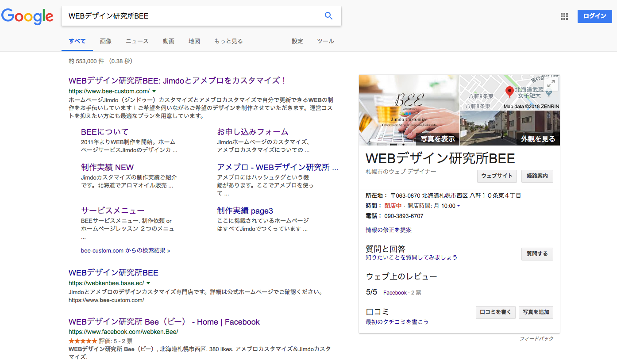Click the blue search magnifier icon
This screenshot has width=617, height=364.
(x=328, y=16)
